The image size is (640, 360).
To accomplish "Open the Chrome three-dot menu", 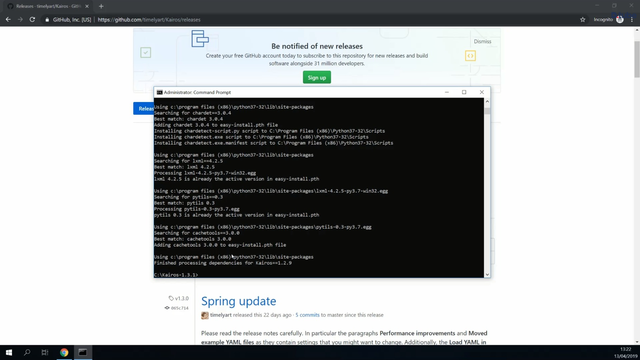I will tap(632, 20).
